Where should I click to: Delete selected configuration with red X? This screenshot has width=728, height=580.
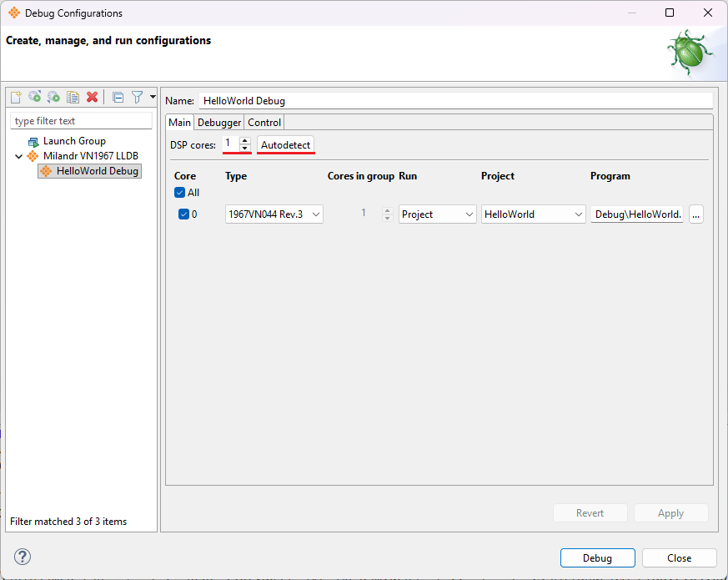[92, 98]
